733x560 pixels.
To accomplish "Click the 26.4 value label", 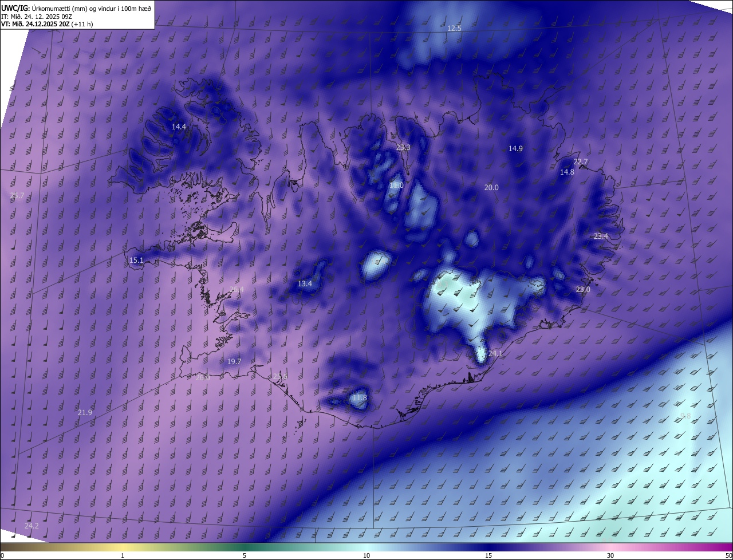I will [x=237, y=289].
